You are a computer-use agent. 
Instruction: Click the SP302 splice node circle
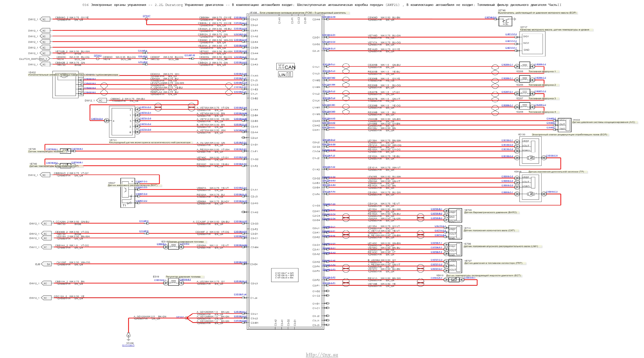tap(186, 318)
